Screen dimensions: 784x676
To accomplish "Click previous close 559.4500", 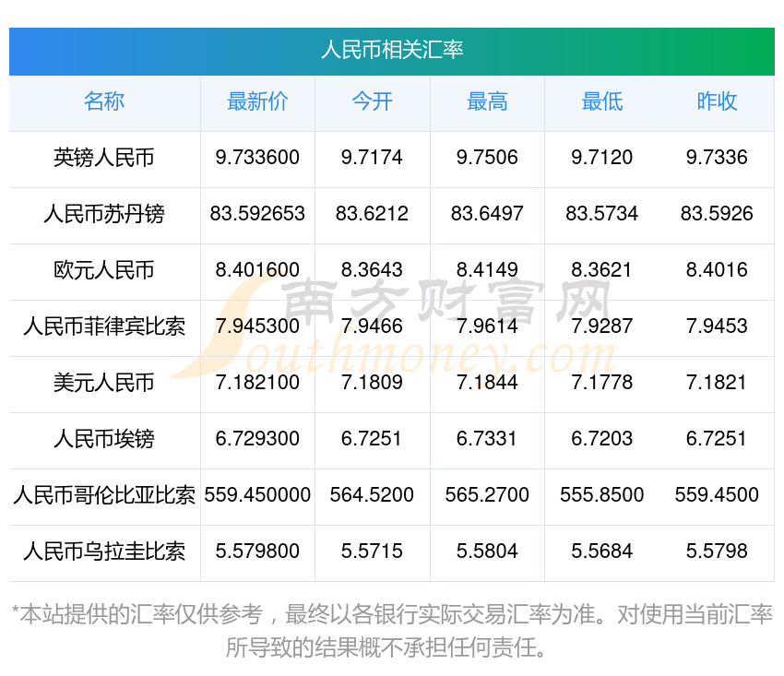I will [x=717, y=495].
